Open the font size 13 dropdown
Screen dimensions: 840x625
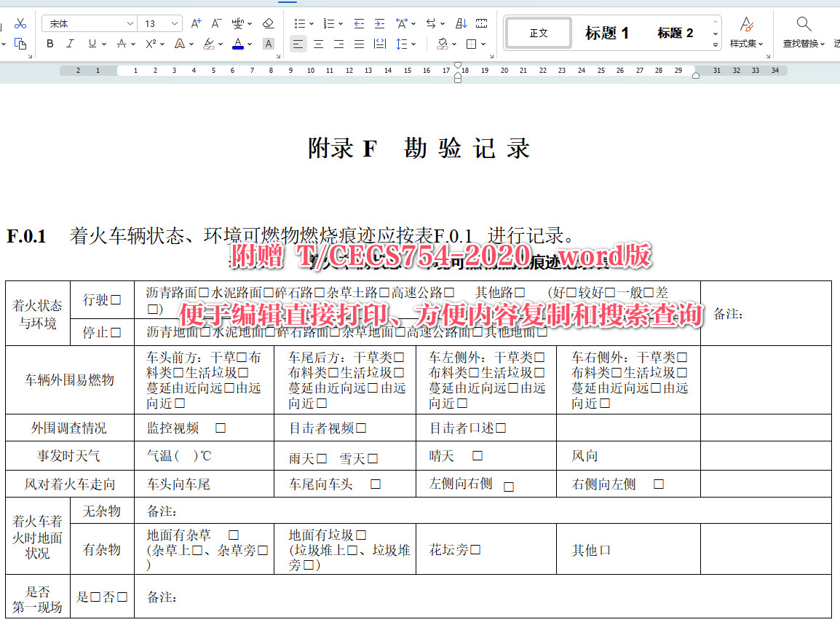[173, 23]
